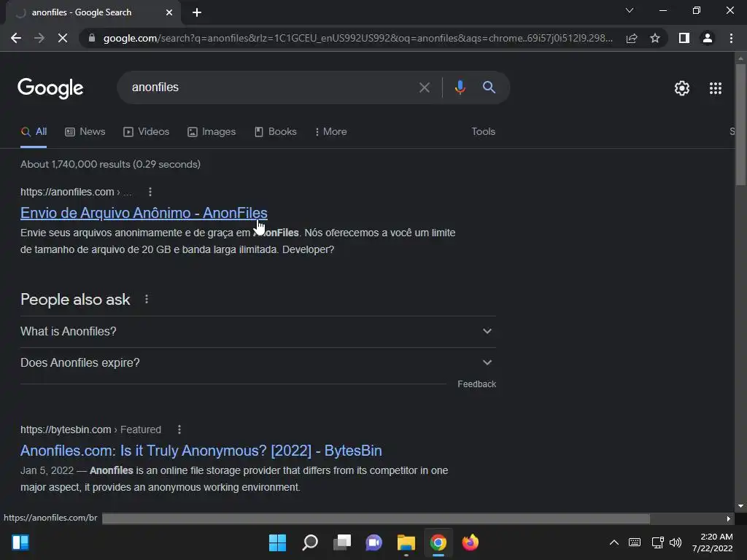Switch to the Videos tab

click(146, 132)
